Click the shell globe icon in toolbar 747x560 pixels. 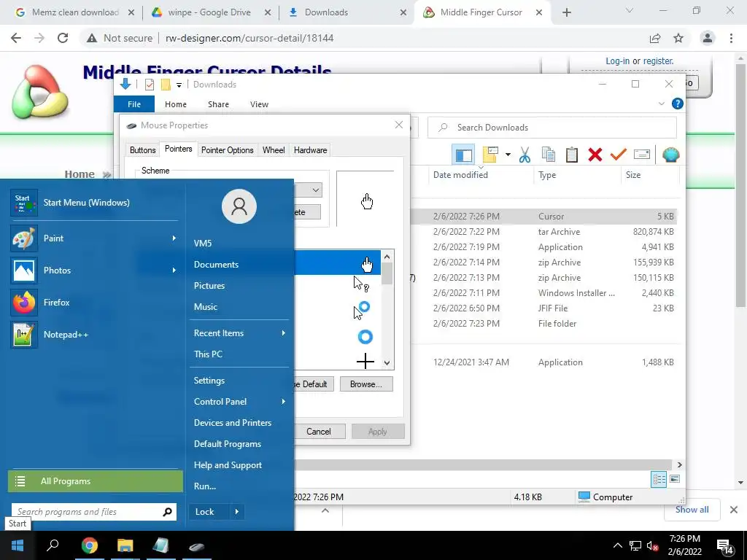pyautogui.click(x=671, y=155)
